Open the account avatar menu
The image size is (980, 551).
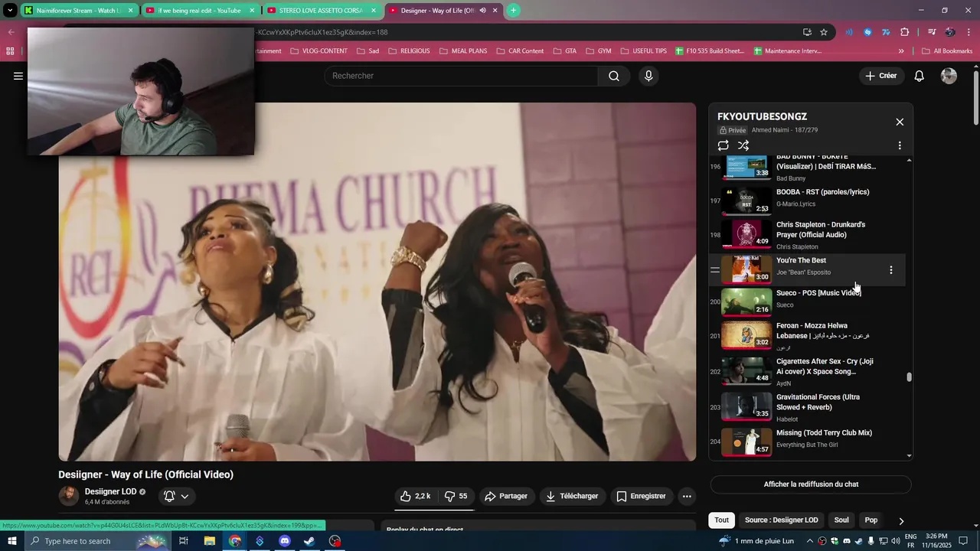pyautogui.click(x=949, y=76)
